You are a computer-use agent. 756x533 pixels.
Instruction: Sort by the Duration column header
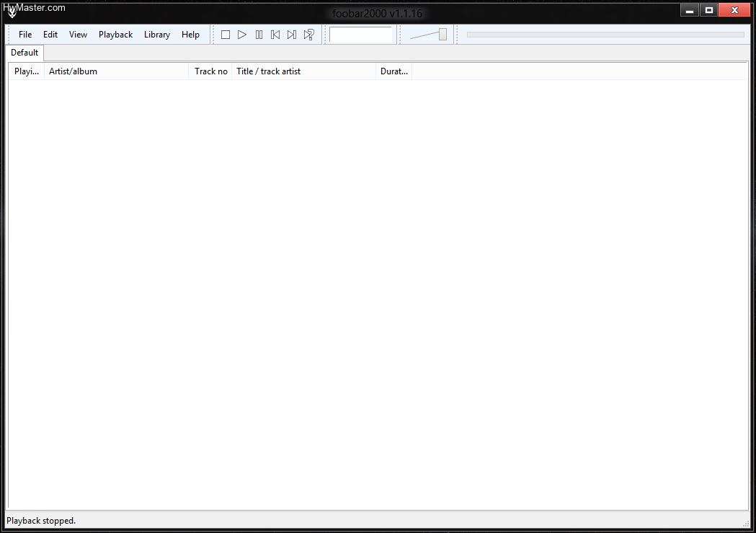point(394,71)
